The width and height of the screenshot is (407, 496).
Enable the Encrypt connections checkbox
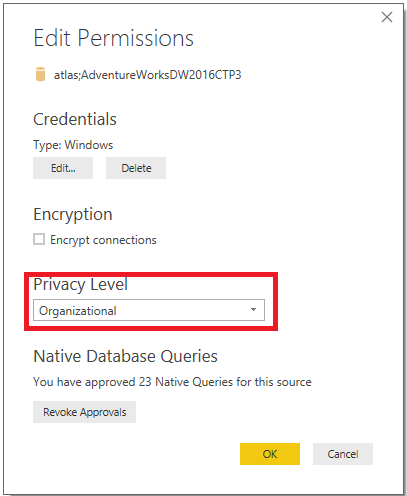pyautogui.click(x=39, y=239)
